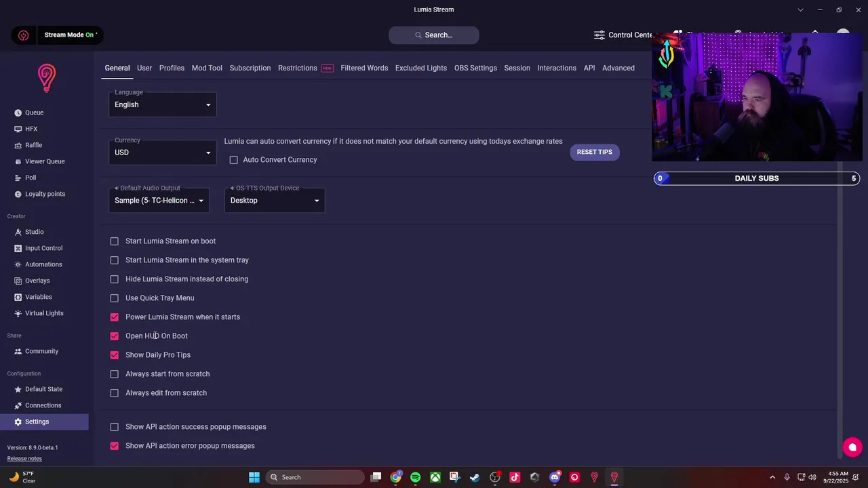Open Spotify from the taskbar
The width and height of the screenshot is (868, 488).
tap(415, 477)
